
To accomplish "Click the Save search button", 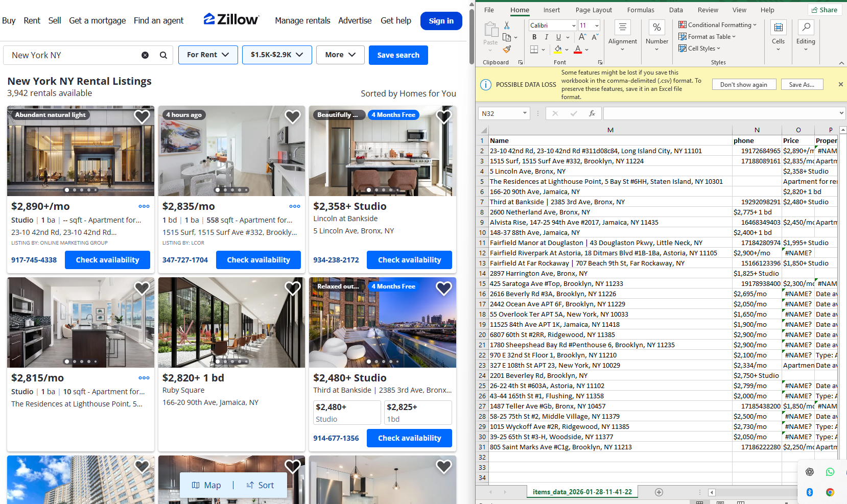I will [x=398, y=55].
